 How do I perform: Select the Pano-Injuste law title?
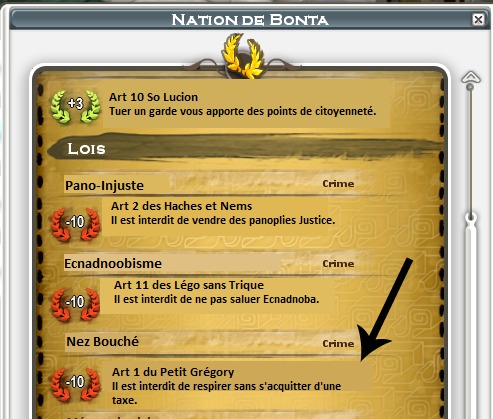pos(104,185)
